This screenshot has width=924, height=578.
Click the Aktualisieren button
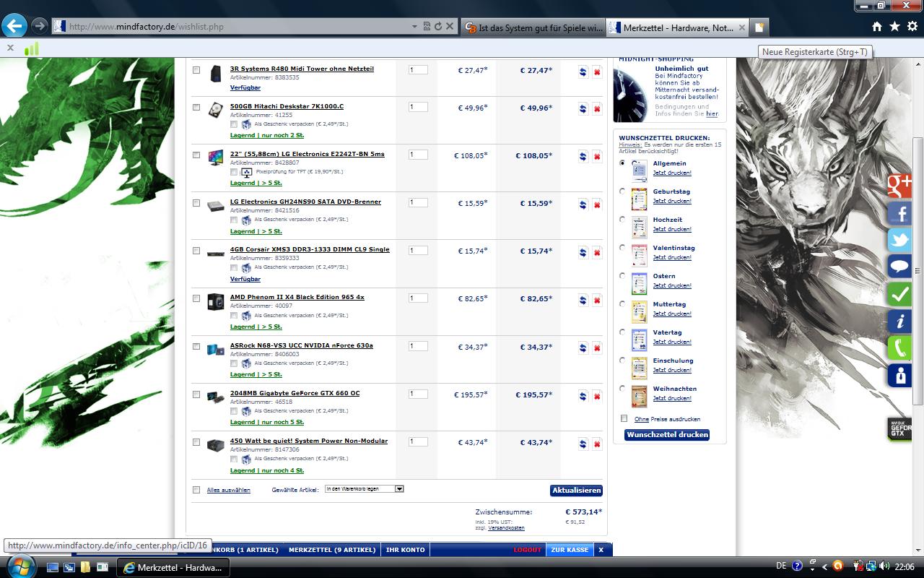tap(576, 490)
